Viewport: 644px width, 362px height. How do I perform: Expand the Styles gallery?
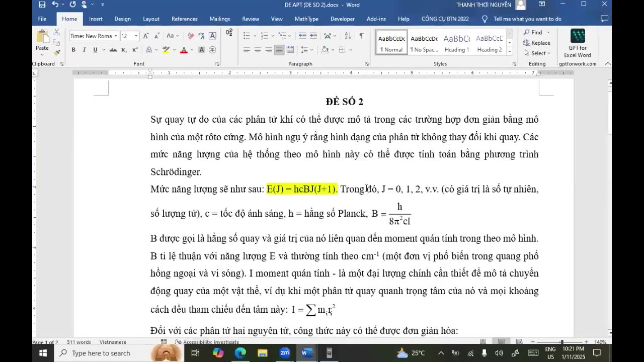[509, 51]
